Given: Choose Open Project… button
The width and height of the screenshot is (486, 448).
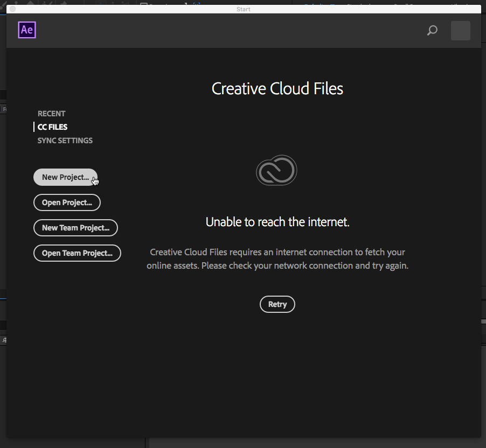Looking at the screenshot, I should tap(67, 202).
